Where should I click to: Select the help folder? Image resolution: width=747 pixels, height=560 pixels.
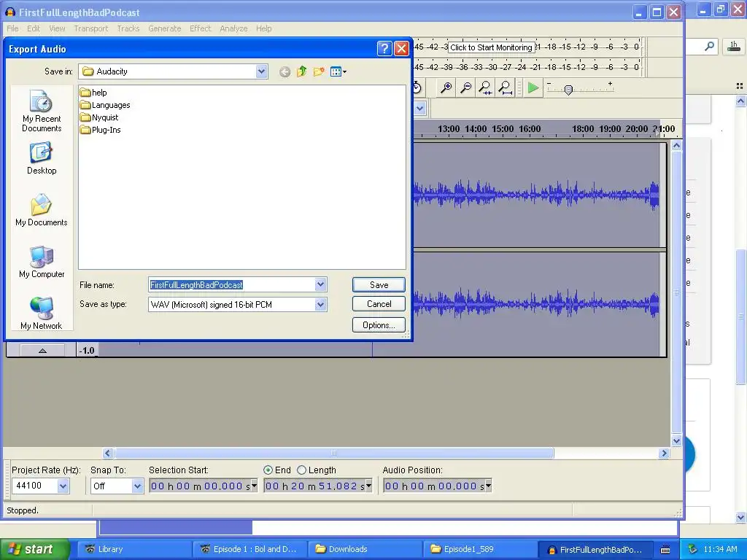[x=93, y=93]
